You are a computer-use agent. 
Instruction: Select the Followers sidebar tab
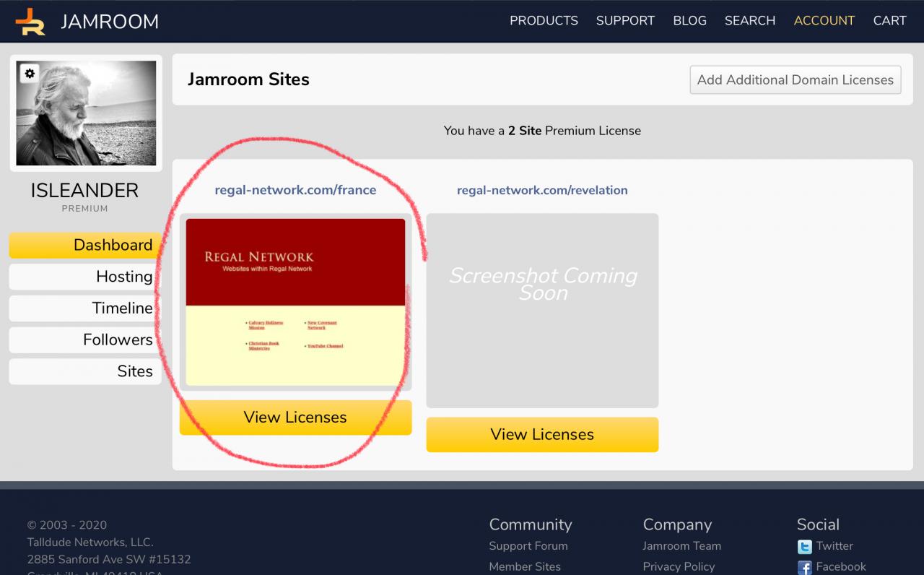tap(85, 340)
